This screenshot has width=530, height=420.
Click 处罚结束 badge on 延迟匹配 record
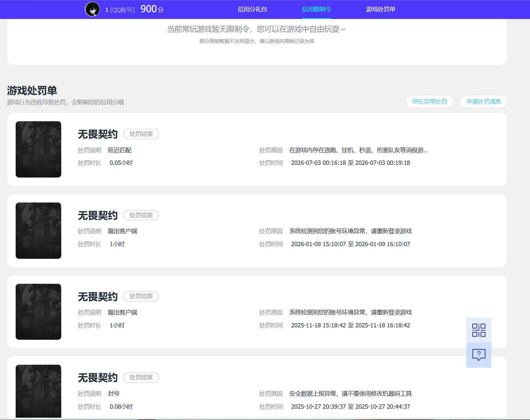tap(141, 134)
